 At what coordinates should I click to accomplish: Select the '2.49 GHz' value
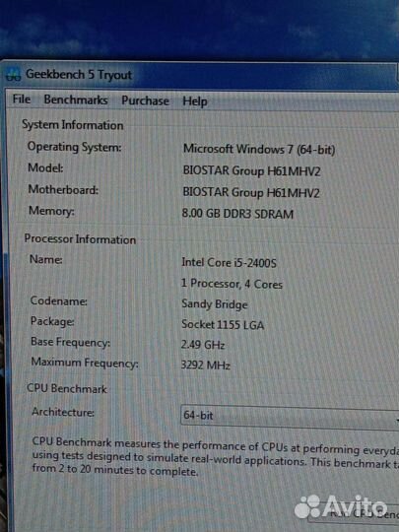pos(203,345)
